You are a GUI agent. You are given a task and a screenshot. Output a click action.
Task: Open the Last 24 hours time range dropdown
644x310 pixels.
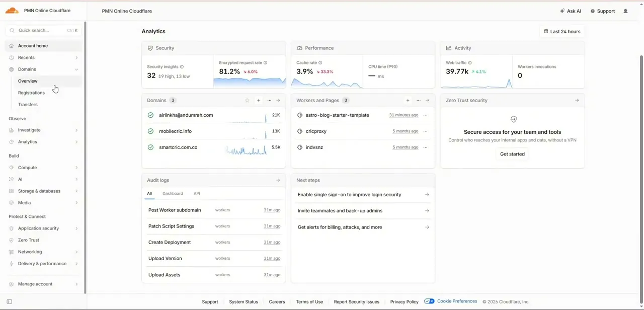[x=562, y=31]
